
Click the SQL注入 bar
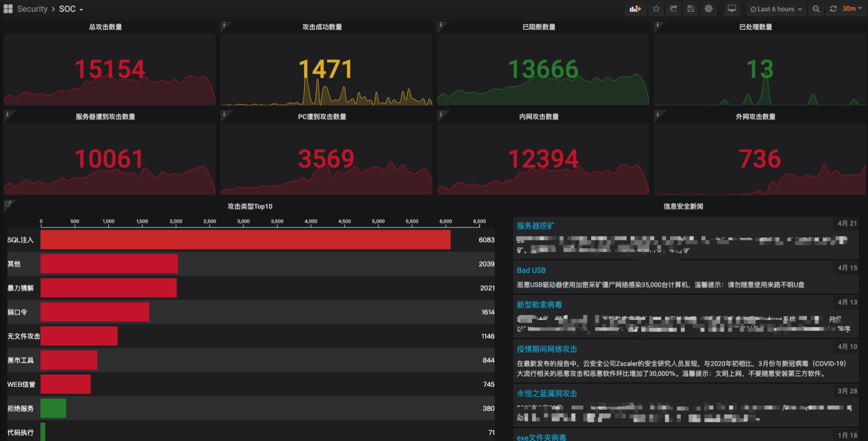(245, 240)
